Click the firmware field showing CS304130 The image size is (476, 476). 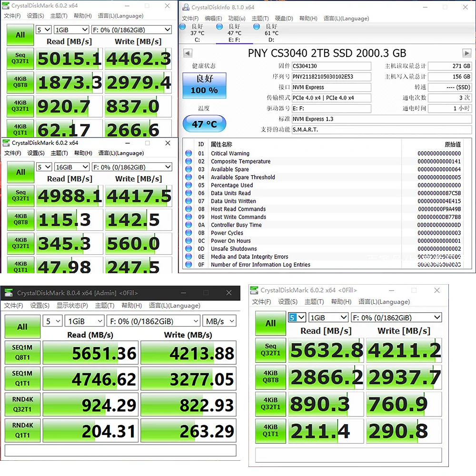point(331,66)
